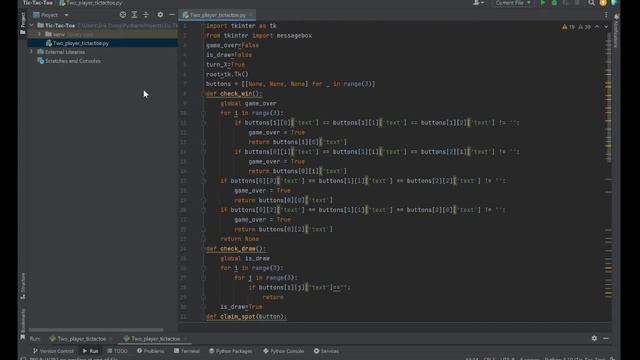640x360 pixels.
Task: Open the Bookmarks side tool window
Action: tap(23, 324)
